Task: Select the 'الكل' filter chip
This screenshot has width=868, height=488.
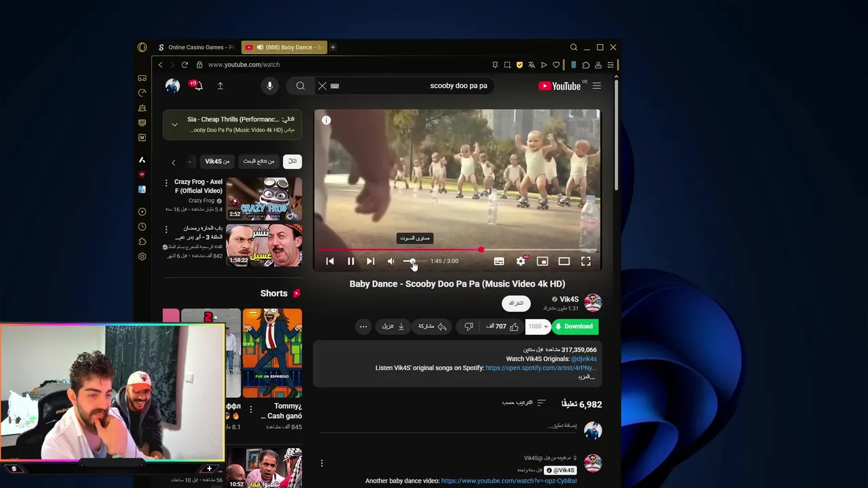Action: (292, 161)
